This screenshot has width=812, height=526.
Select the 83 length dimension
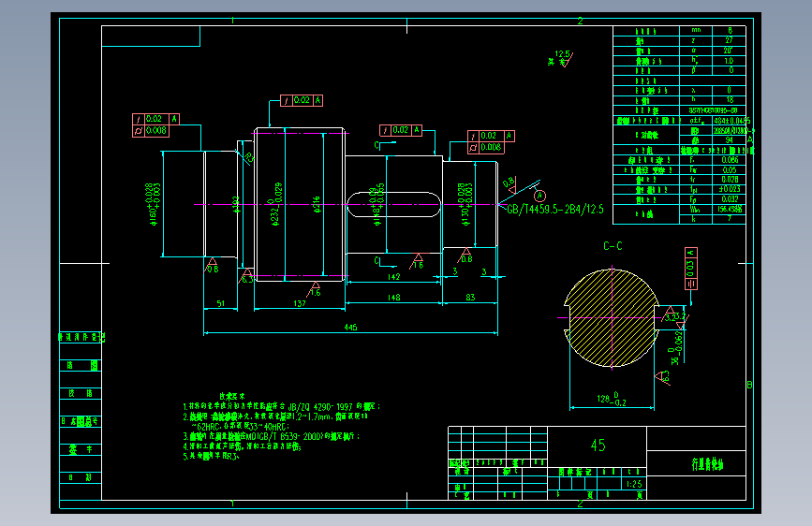coord(470,298)
